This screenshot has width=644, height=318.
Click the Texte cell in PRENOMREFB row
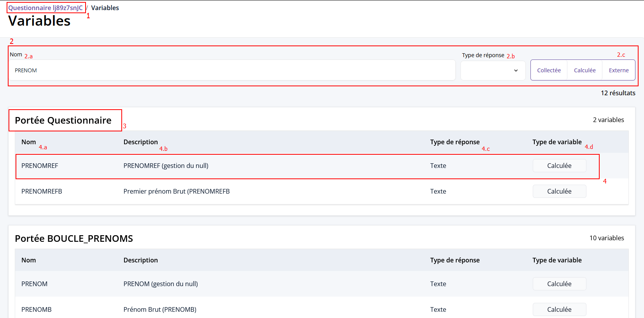tap(438, 191)
